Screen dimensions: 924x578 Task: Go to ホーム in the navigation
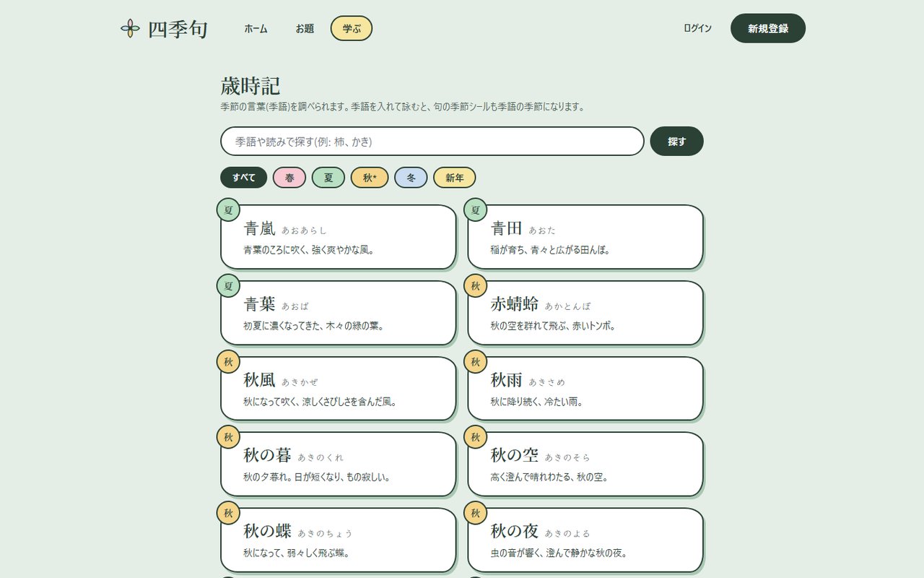click(256, 29)
